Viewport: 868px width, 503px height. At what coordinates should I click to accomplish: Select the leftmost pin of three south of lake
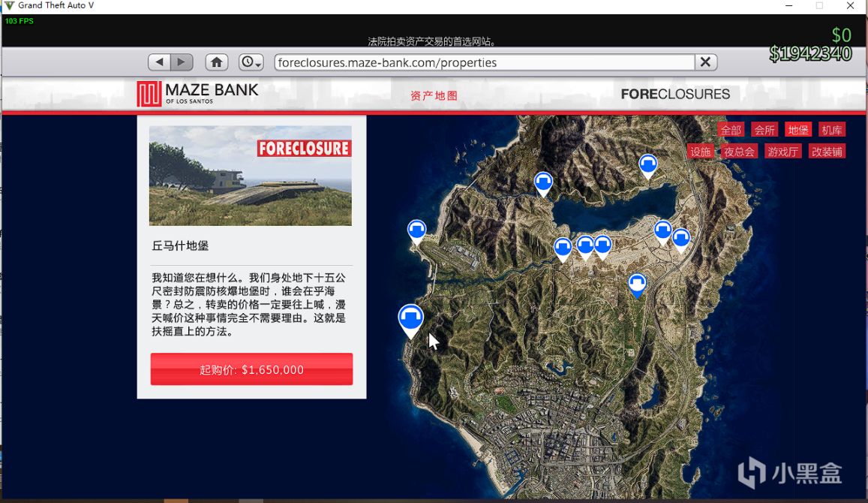563,248
